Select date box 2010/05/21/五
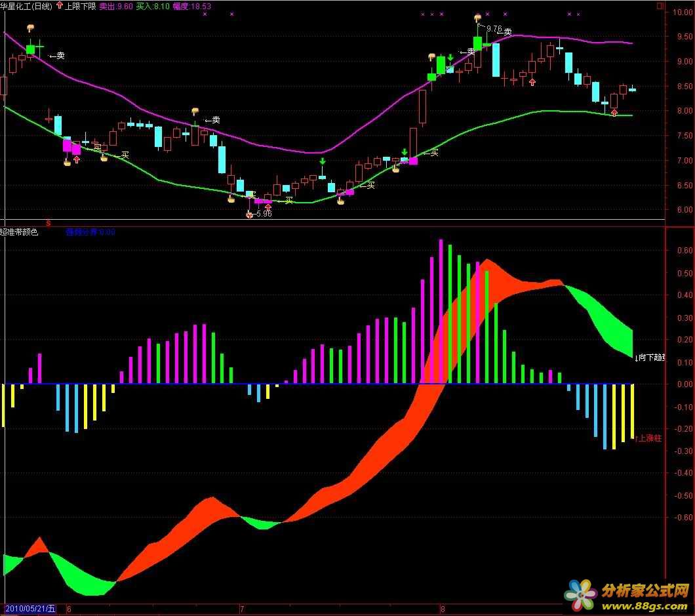Screen dimensions: 695x616 (31, 609)
